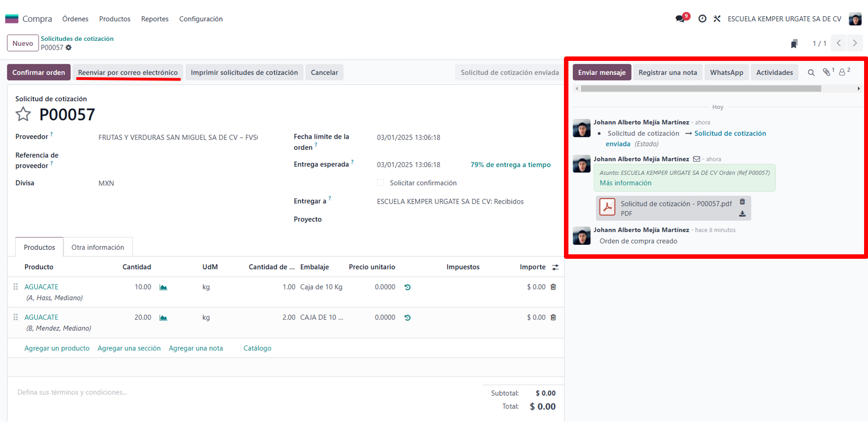
Task: Open the debug tools wrench icon
Action: [718, 19]
